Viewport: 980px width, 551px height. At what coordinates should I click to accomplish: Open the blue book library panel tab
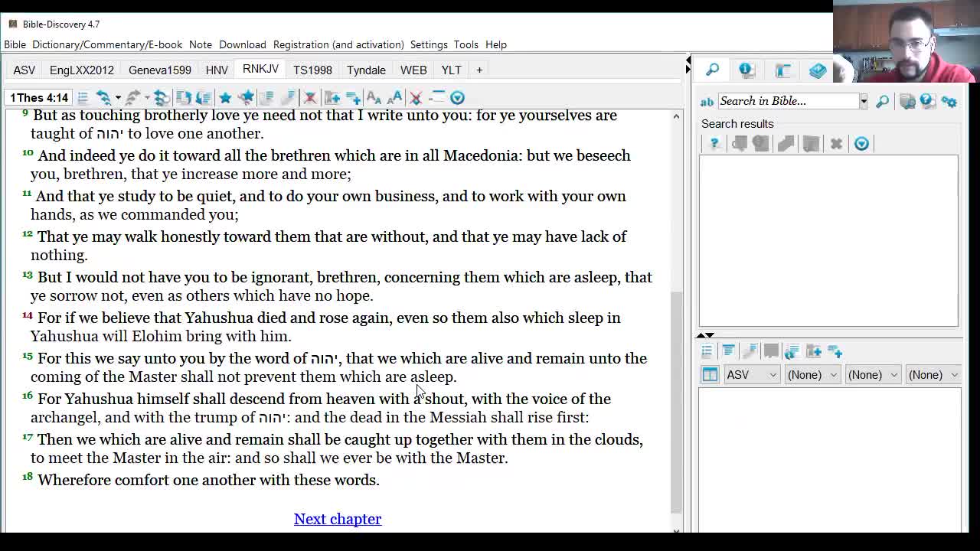818,70
